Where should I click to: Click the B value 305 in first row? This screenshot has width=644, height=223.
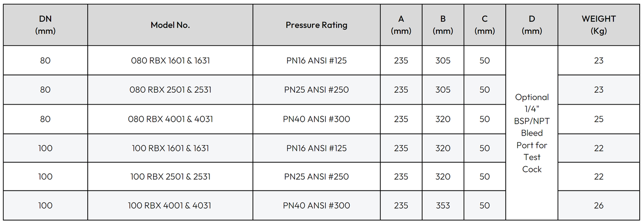pyautogui.click(x=443, y=61)
